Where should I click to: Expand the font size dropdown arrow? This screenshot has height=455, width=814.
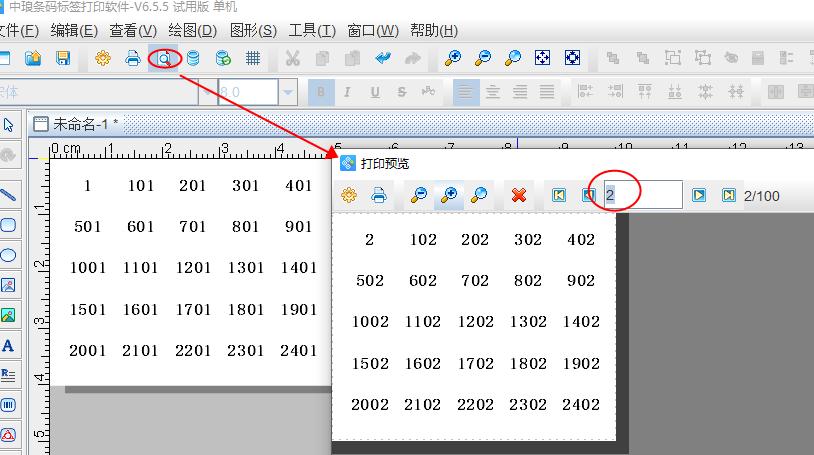click(288, 92)
